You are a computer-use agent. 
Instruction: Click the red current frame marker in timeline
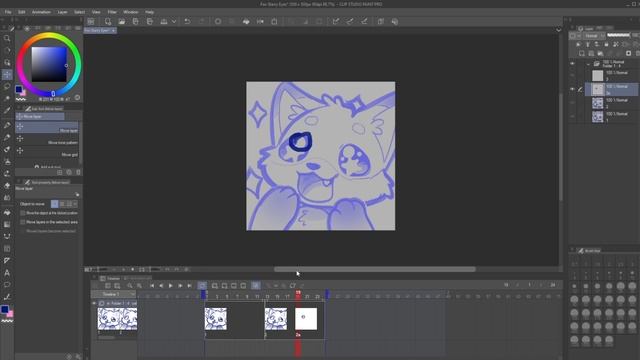(x=298, y=293)
